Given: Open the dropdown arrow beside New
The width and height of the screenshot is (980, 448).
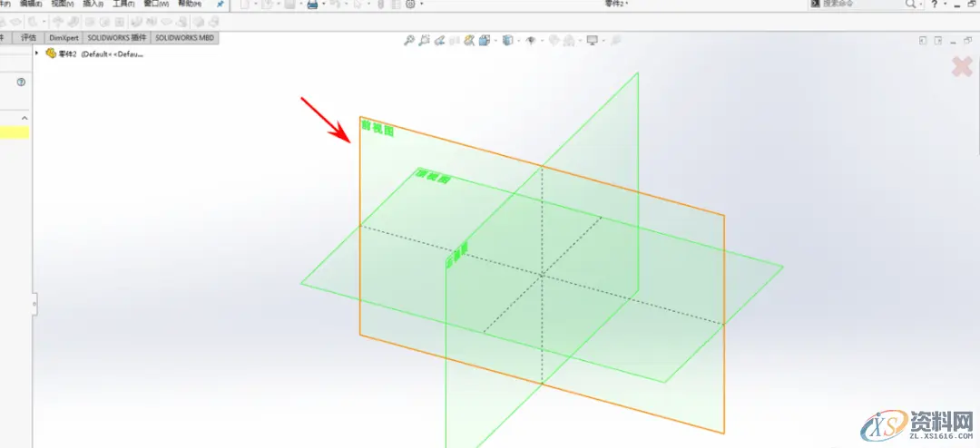Looking at the screenshot, I should click(256, 4).
